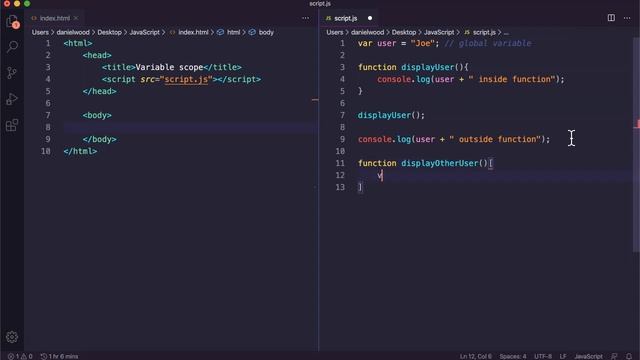
Task: Click line number 12 in script.js gutter
Action: (340, 175)
